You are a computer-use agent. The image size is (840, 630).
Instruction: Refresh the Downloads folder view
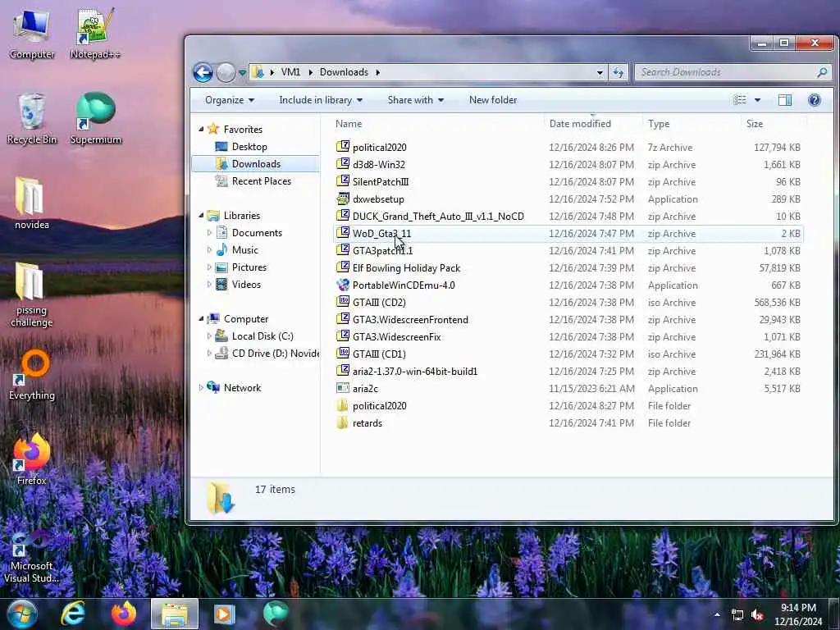[619, 72]
